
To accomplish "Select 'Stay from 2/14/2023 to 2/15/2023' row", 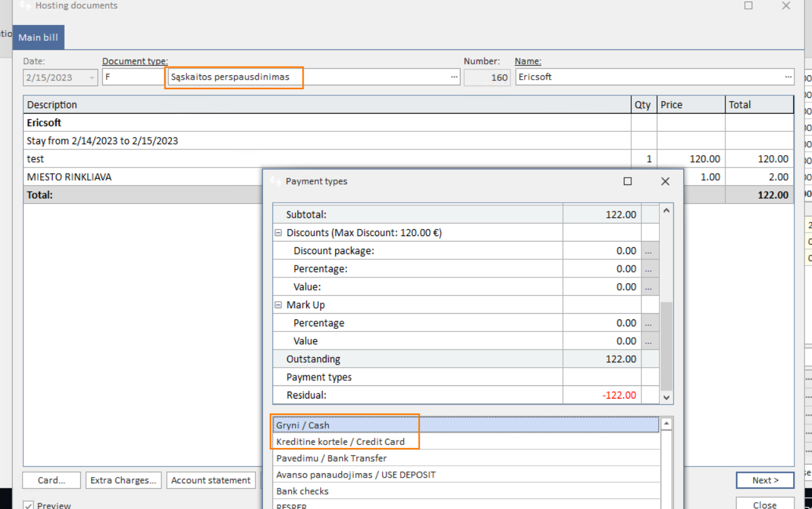I will tap(409, 141).
